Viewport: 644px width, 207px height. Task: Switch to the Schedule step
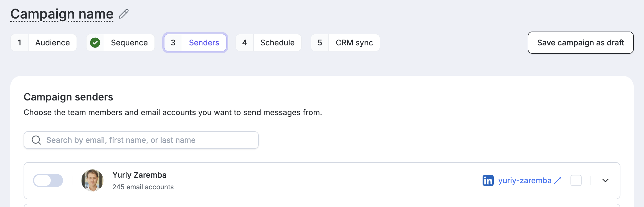268,43
